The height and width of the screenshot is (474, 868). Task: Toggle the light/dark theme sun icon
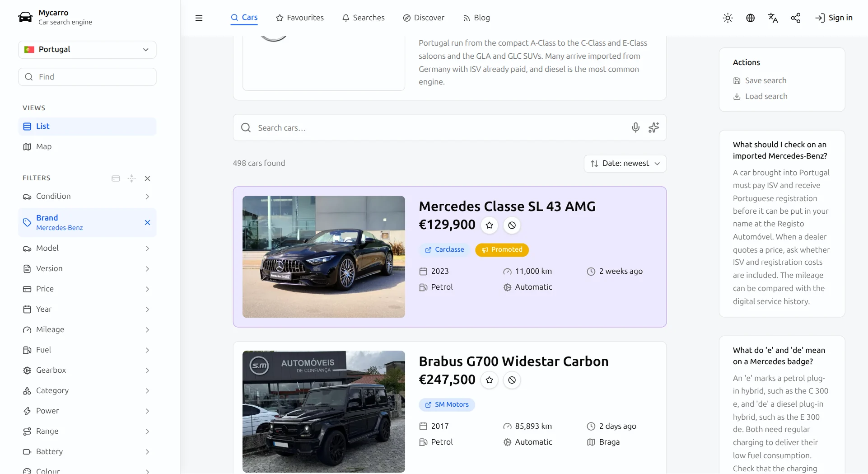pyautogui.click(x=728, y=18)
